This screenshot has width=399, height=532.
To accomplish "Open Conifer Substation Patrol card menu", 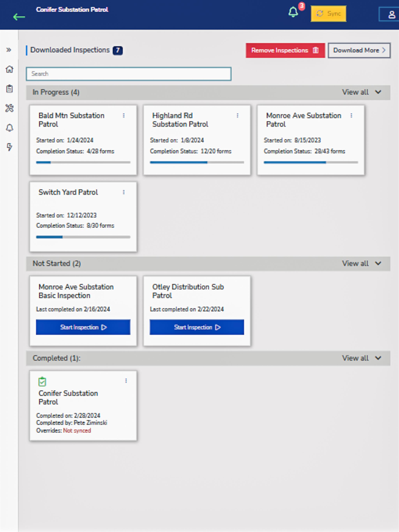I will click(126, 381).
